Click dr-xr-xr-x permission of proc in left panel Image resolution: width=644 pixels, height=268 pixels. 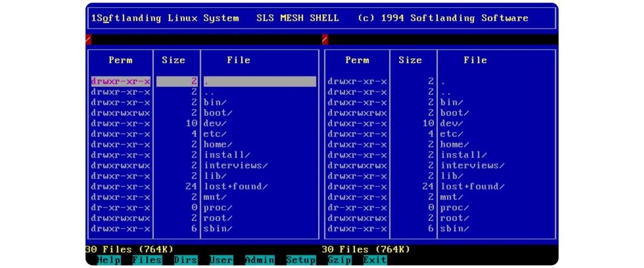pyautogui.click(x=121, y=208)
